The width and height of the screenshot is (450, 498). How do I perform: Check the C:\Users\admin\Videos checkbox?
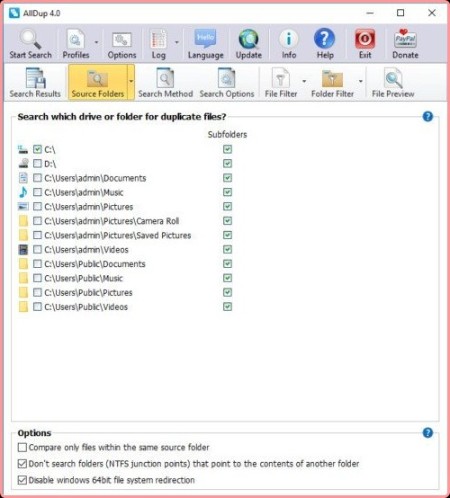tap(37, 250)
